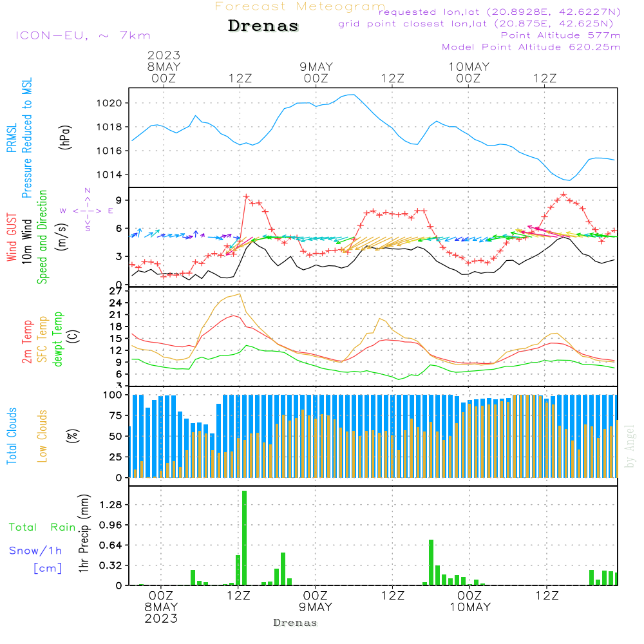The height and width of the screenshot is (644, 644).
Task: Click the black "10m Wind" legend label
Action: [26, 241]
